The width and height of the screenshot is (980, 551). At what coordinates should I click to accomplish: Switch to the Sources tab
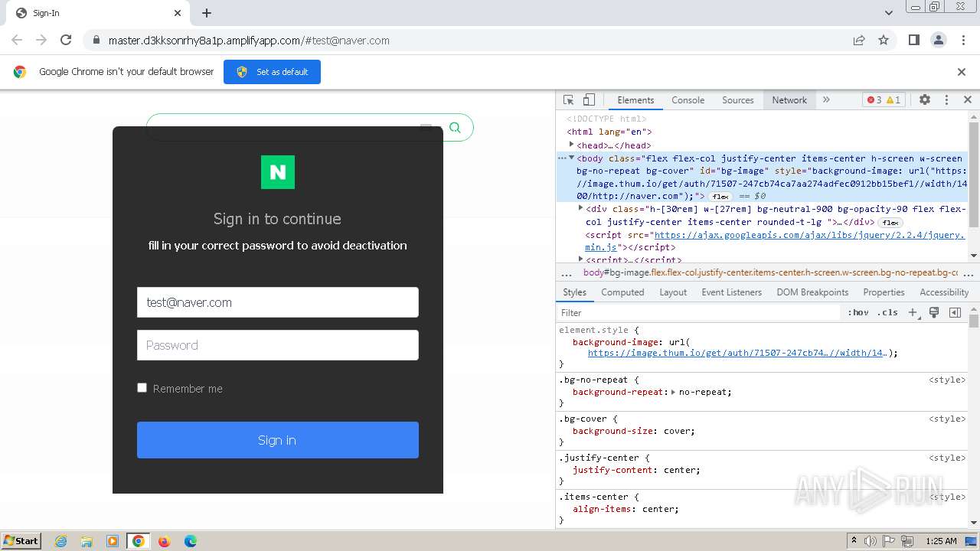pos(737,100)
